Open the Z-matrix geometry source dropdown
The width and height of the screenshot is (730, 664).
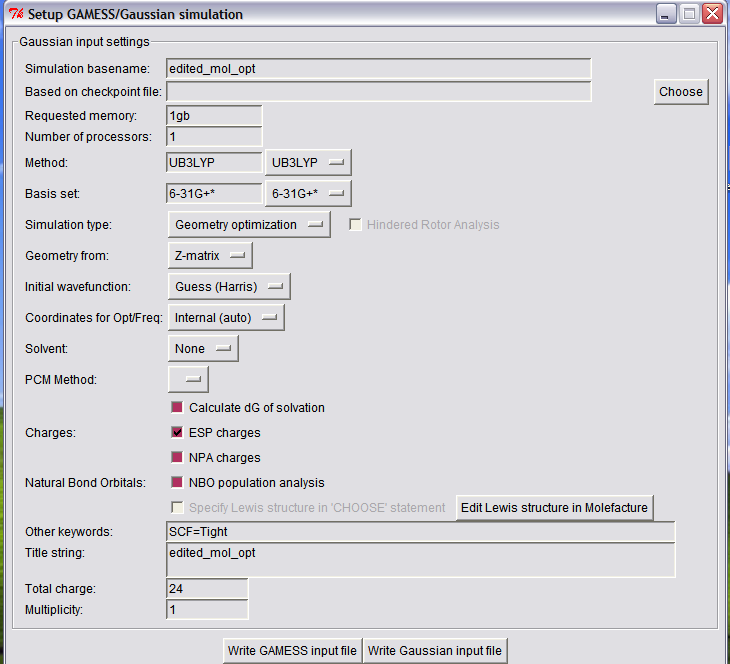(210, 256)
